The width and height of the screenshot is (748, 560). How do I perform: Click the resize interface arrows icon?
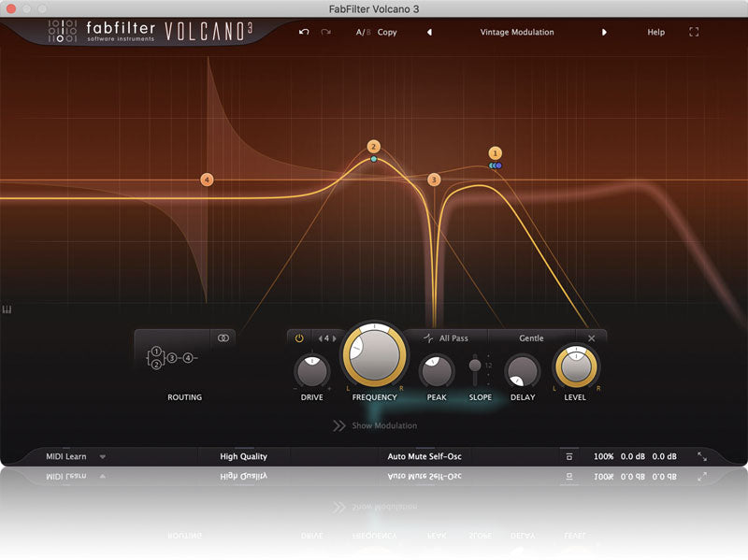[702, 456]
